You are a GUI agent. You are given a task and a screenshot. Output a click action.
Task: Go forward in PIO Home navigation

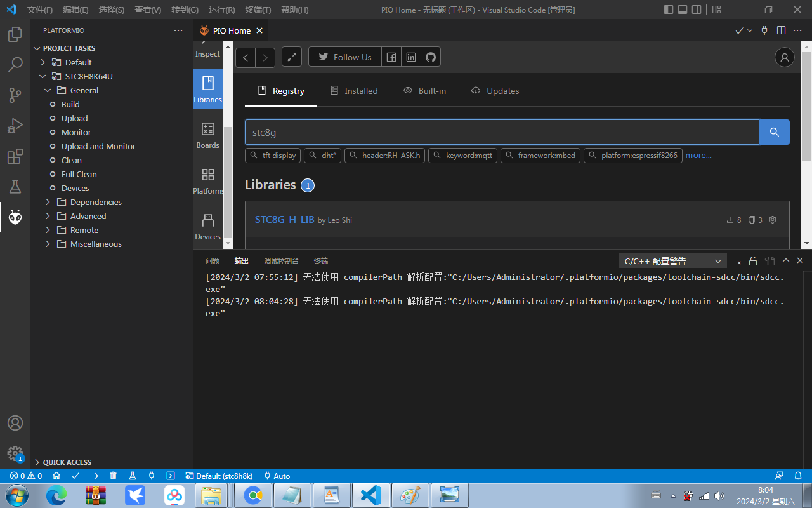click(265, 57)
